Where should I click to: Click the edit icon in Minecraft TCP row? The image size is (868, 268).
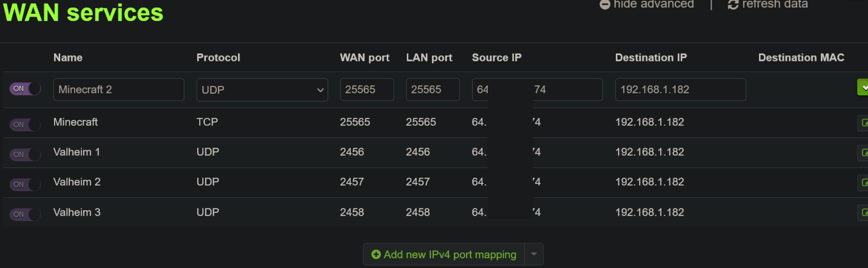pyautogui.click(x=863, y=123)
